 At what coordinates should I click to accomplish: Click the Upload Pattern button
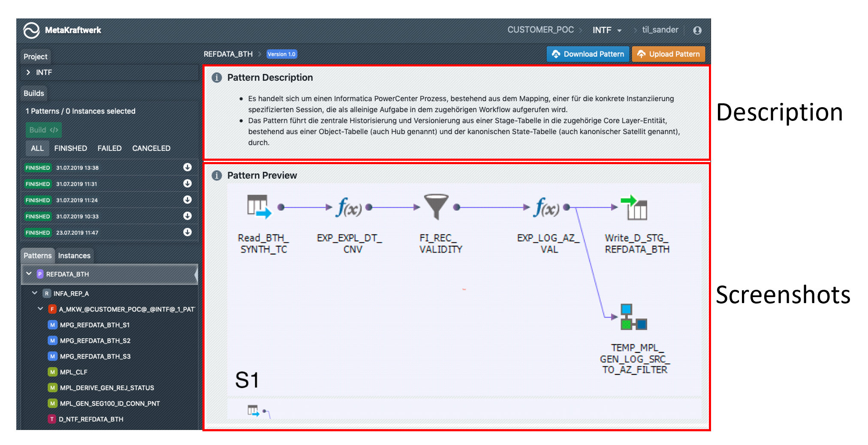pyautogui.click(x=668, y=54)
